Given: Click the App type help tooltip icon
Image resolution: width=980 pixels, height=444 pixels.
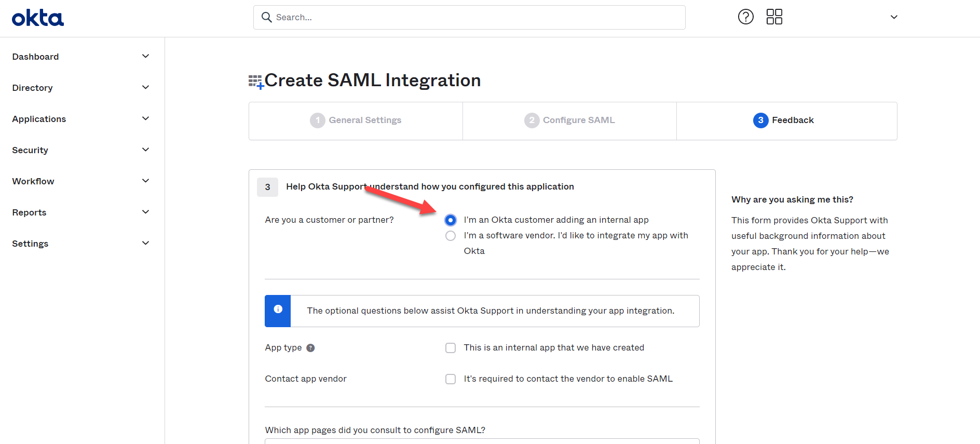Looking at the screenshot, I should [x=310, y=348].
